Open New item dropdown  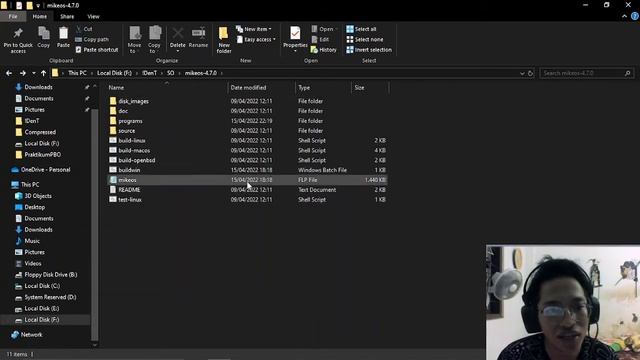(x=253, y=29)
